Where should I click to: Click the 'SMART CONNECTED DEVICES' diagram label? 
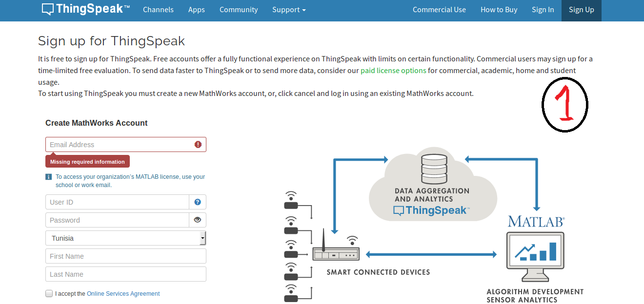point(379,272)
